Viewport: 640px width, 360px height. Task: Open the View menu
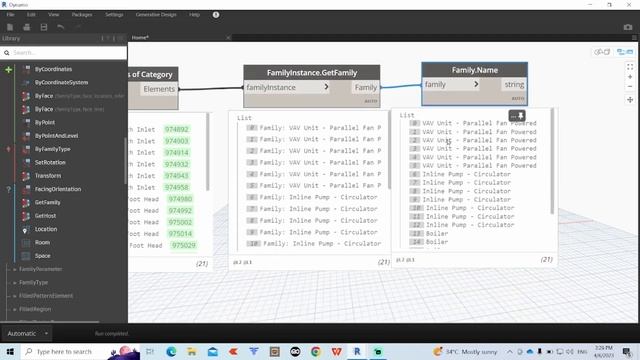[53, 15]
